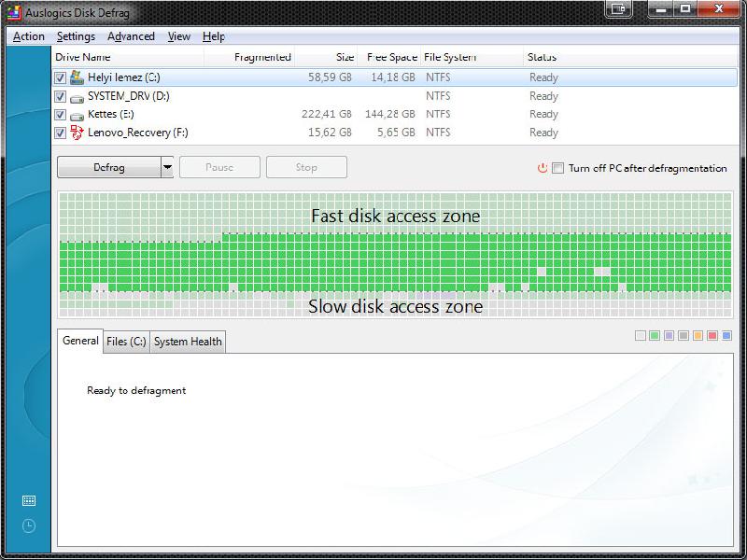Open the Advanced menu
The image size is (747, 560).
coord(131,36)
